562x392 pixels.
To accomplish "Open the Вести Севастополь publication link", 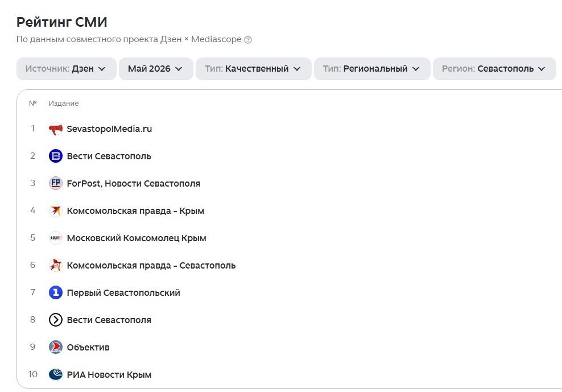I will pyautogui.click(x=109, y=156).
